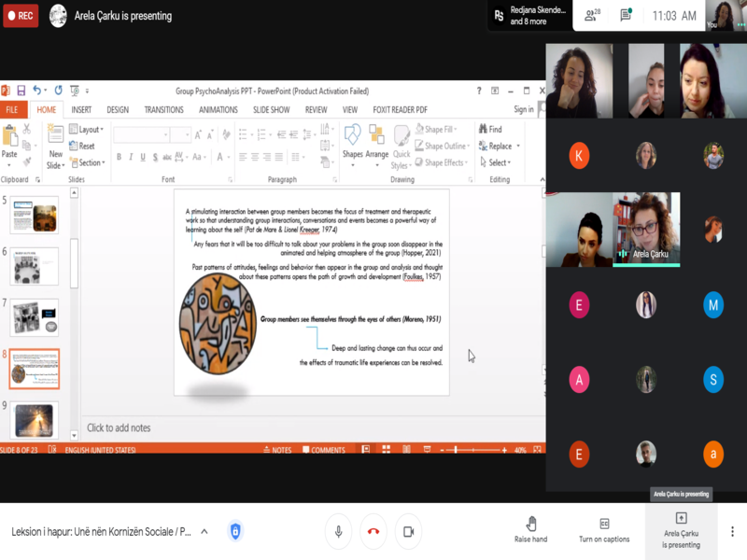Viewport: 747px width, 560px height.
Task: Open the VIEW ribbon tab
Action: tap(349, 109)
